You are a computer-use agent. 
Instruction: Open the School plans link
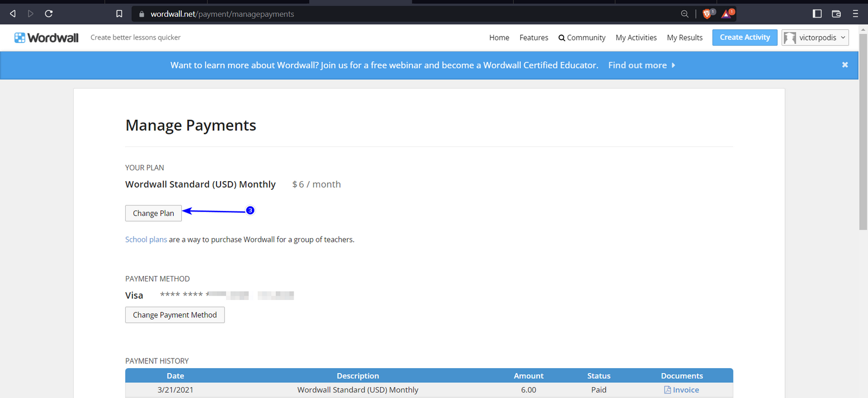tap(146, 240)
